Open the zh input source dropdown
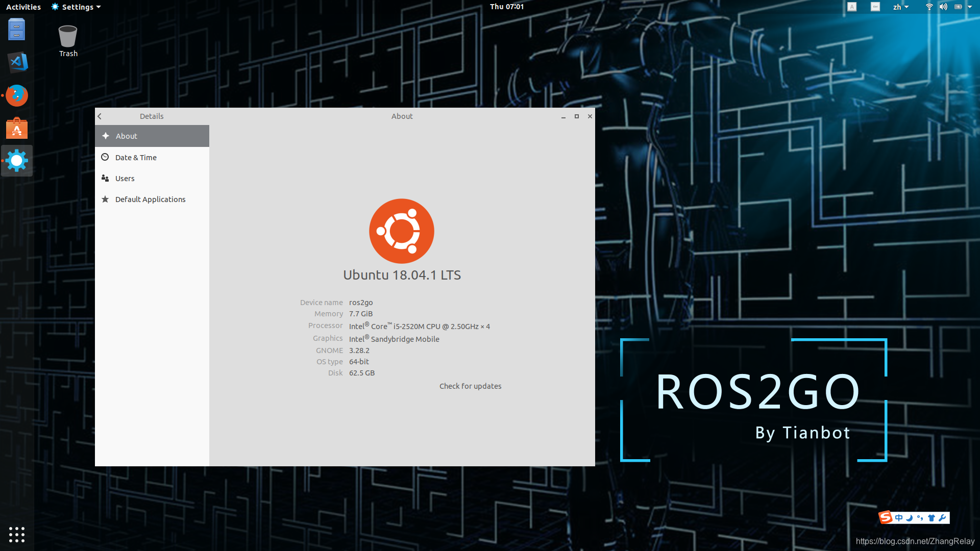The width and height of the screenshot is (980, 551). click(x=901, y=7)
